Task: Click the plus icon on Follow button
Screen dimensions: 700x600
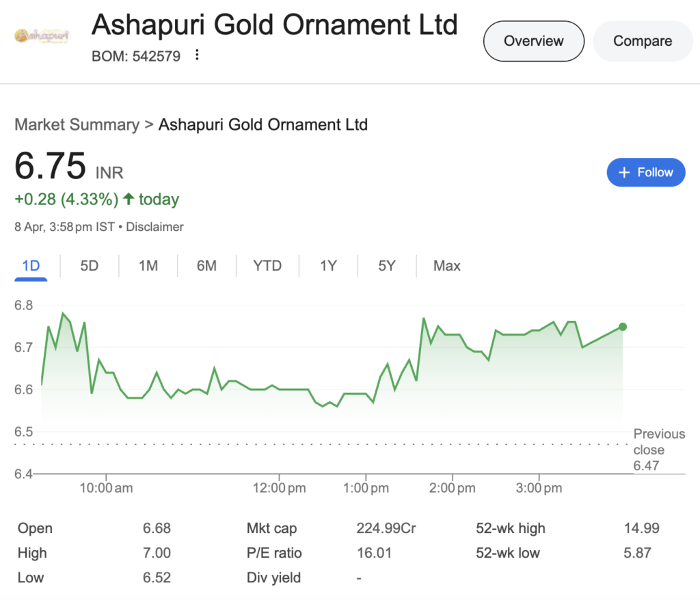Action: click(624, 172)
